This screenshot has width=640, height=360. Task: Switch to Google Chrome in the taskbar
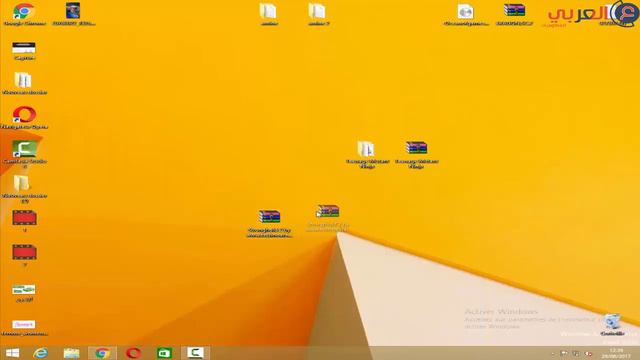[x=102, y=353]
